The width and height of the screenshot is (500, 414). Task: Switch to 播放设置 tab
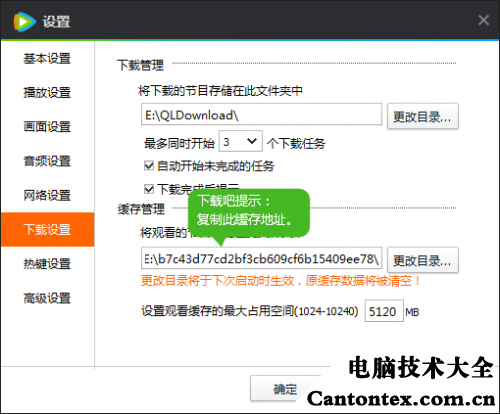coord(47,92)
